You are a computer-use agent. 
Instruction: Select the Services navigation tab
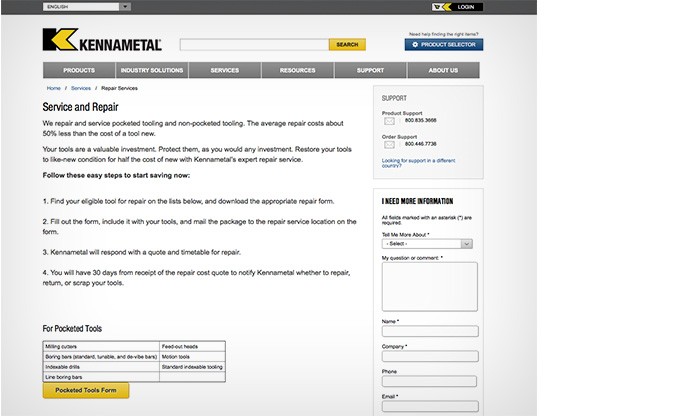click(225, 70)
